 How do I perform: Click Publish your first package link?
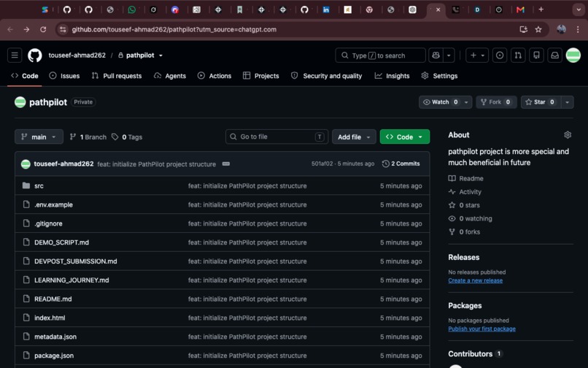(x=482, y=329)
